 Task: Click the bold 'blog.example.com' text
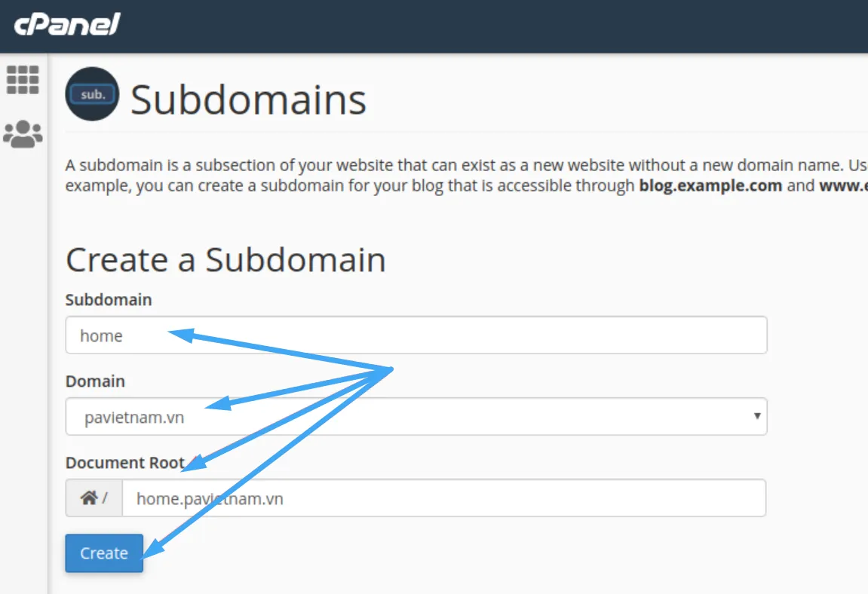tap(710, 185)
